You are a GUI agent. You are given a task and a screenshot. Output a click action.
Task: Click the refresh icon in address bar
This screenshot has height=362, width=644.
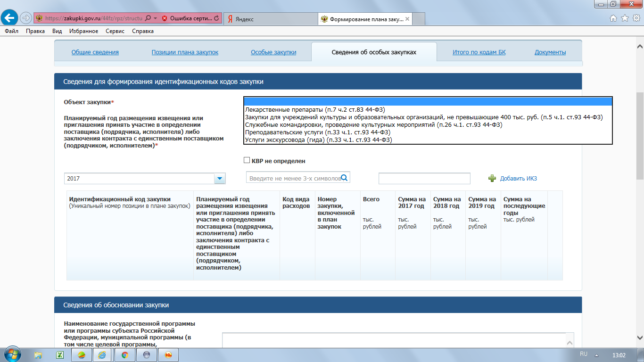pos(216,18)
